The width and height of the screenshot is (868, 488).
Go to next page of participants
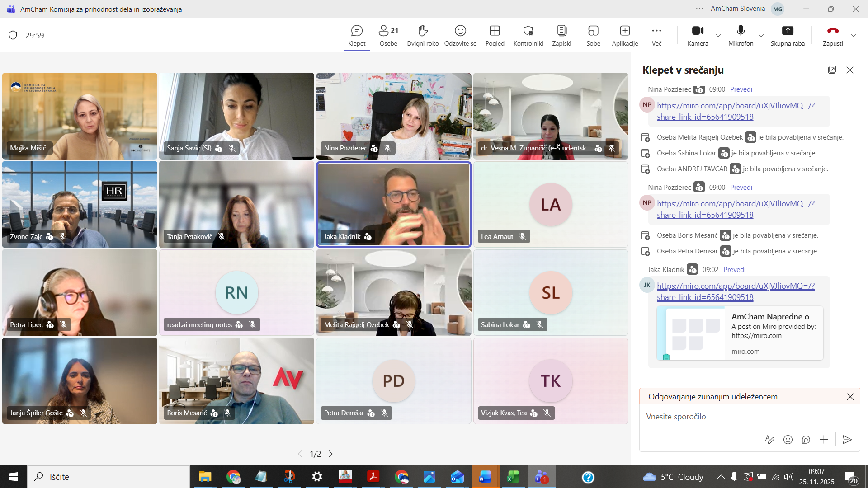click(331, 454)
